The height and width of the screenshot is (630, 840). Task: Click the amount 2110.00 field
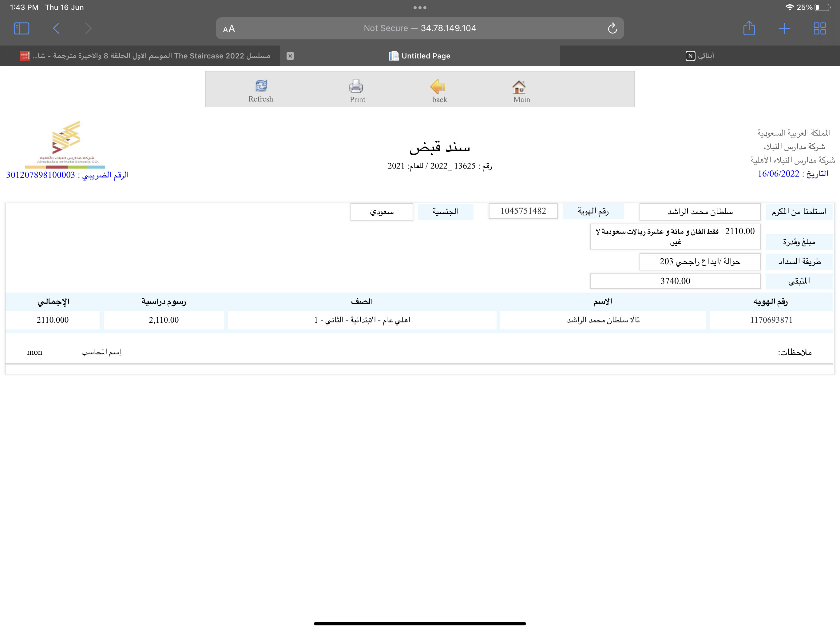[x=675, y=236]
